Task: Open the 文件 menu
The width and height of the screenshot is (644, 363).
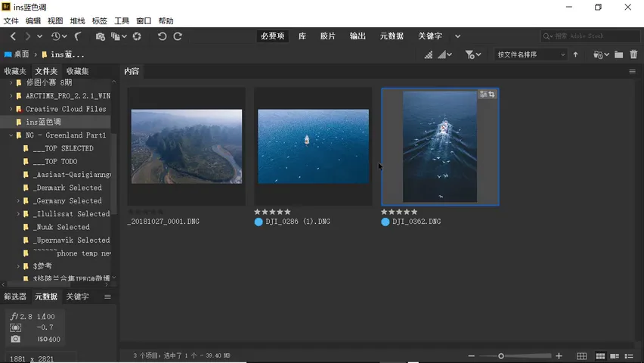Action: (11, 21)
